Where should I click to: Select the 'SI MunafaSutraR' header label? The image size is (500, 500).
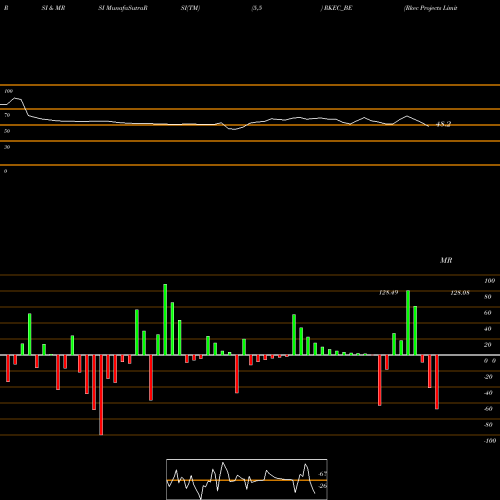coord(123,8)
